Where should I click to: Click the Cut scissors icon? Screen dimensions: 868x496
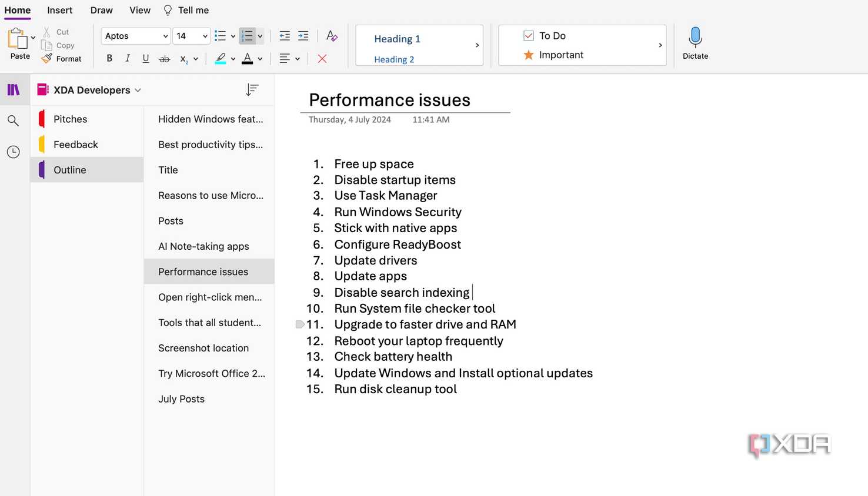tap(46, 32)
